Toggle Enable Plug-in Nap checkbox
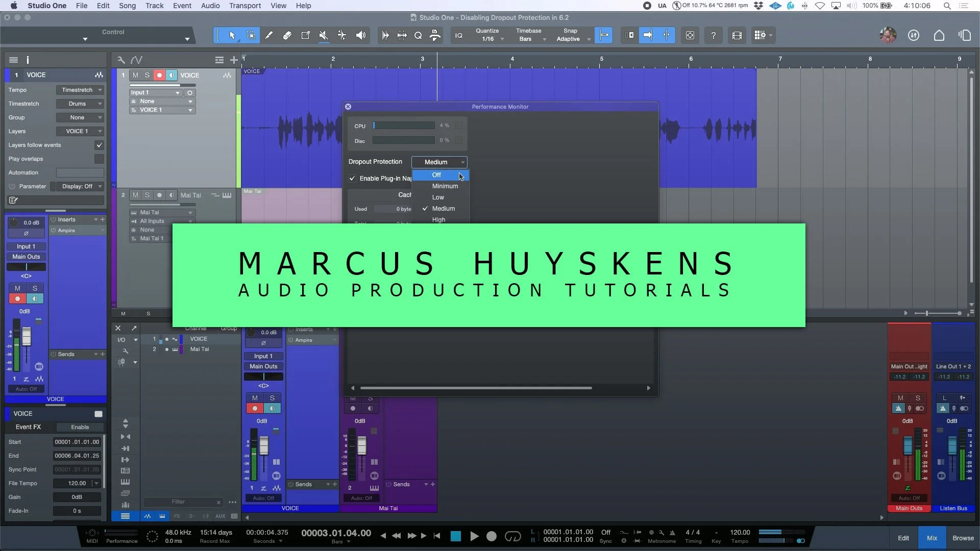Screen dimensions: 980x551 (x=352, y=178)
